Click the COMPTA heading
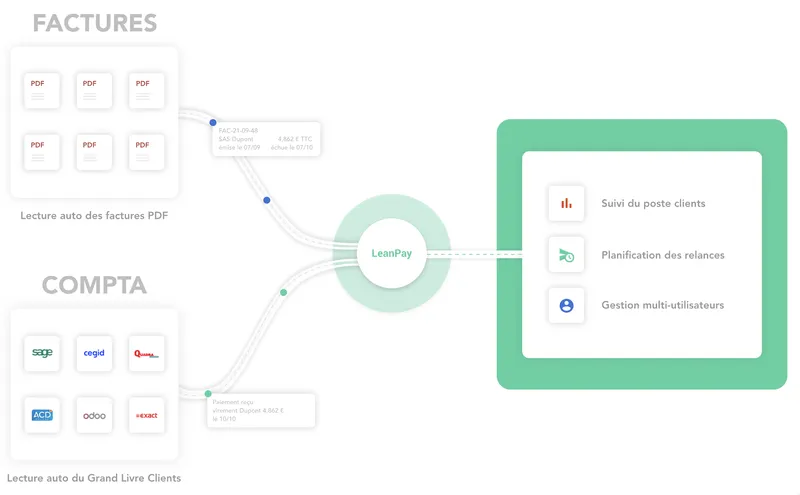 pyautogui.click(x=94, y=285)
